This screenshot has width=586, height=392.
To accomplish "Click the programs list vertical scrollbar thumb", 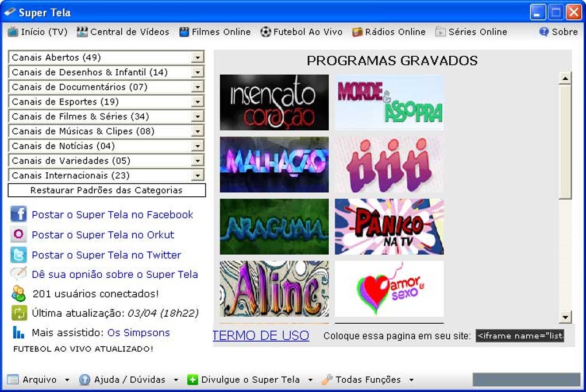I will point(565,142).
